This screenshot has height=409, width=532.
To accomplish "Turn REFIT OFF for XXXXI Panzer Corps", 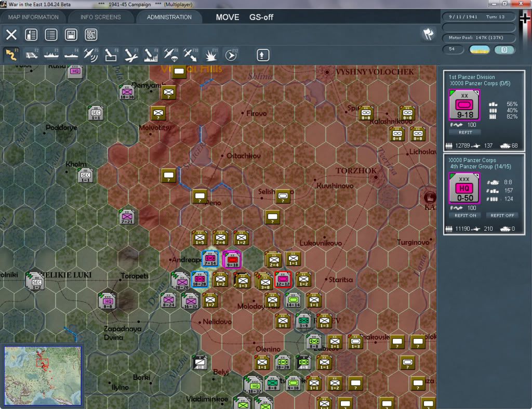I will (x=502, y=216).
